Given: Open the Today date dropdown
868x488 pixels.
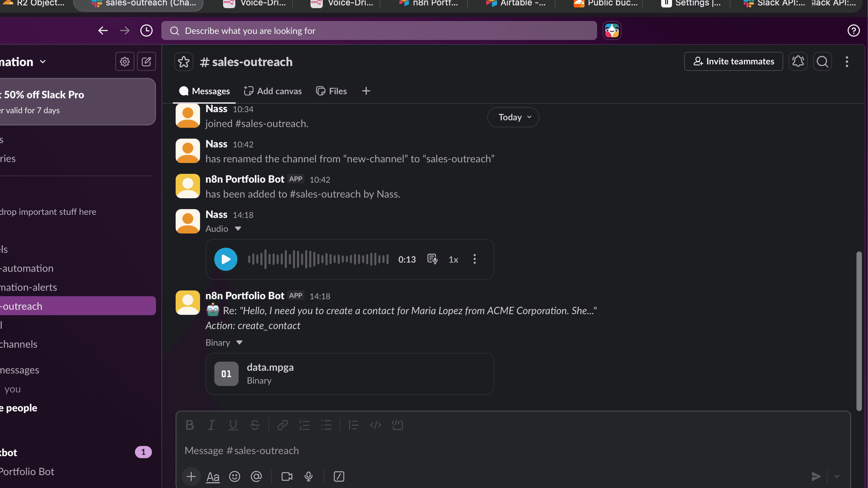Looking at the screenshot, I should click(x=513, y=117).
